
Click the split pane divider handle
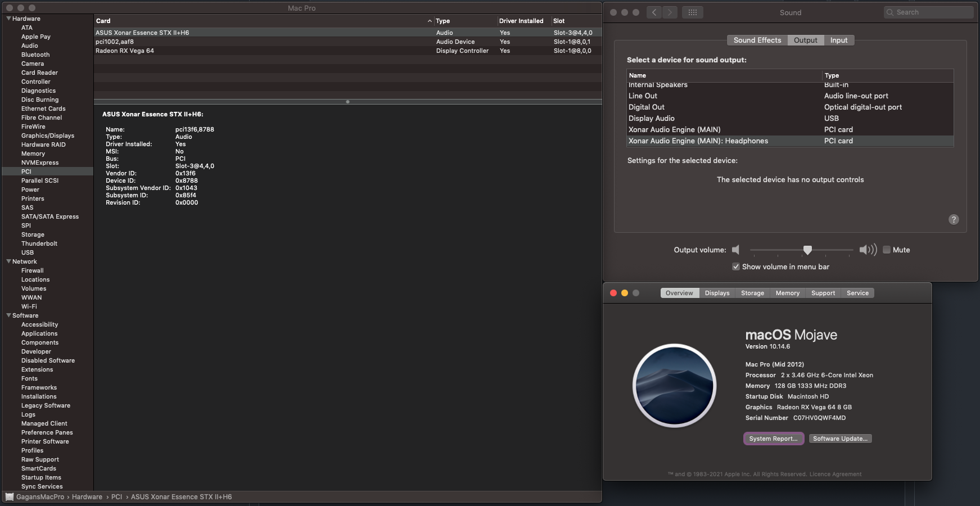tap(347, 102)
